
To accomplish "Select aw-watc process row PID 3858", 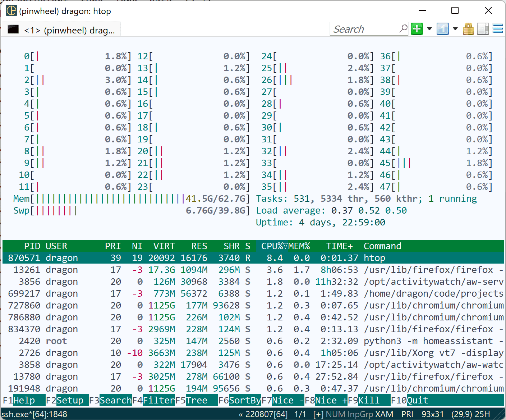I will [253, 365].
